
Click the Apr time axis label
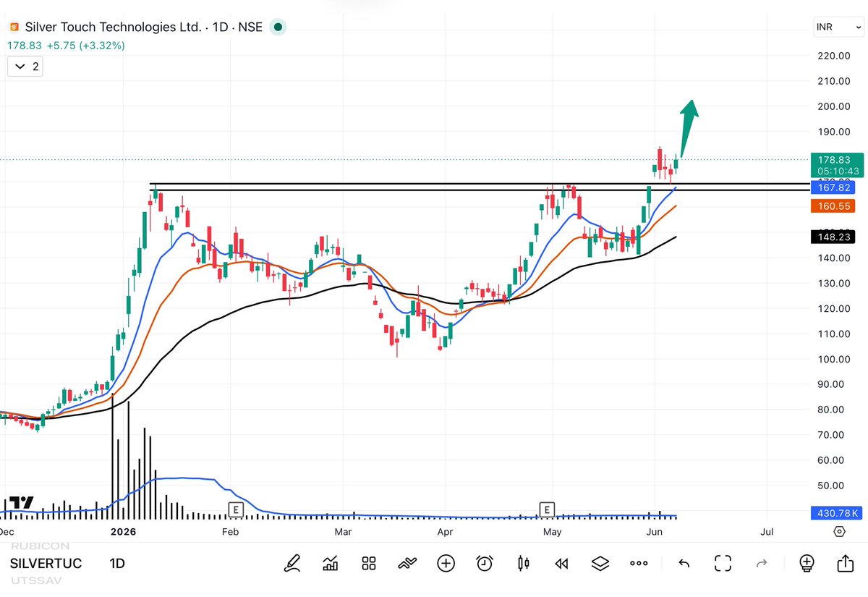point(446,532)
